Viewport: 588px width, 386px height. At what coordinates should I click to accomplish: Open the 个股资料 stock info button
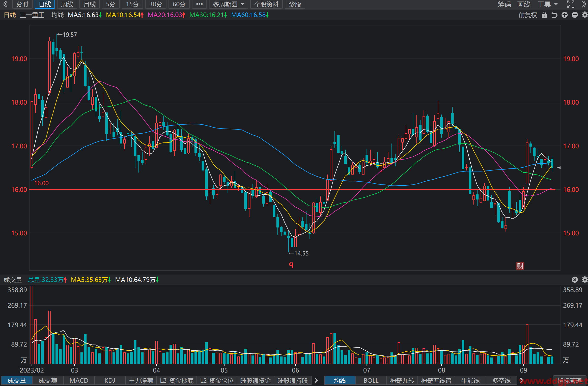[x=266, y=4]
